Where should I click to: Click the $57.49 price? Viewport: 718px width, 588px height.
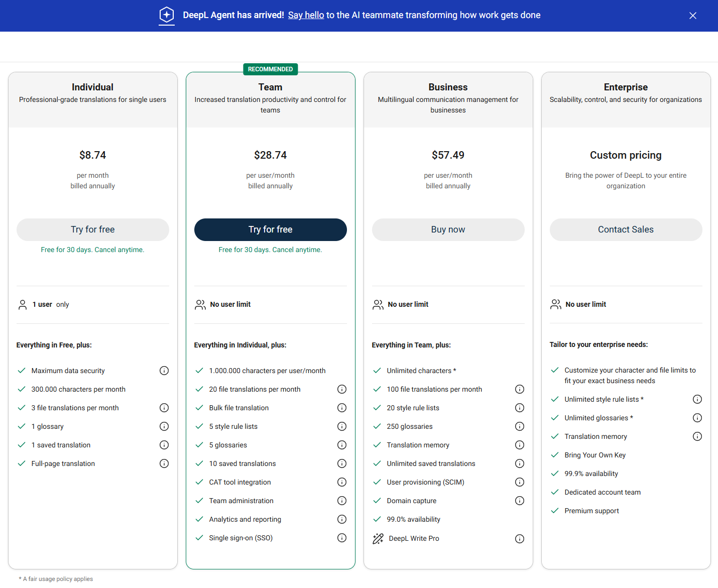click(x=448, y=155)
